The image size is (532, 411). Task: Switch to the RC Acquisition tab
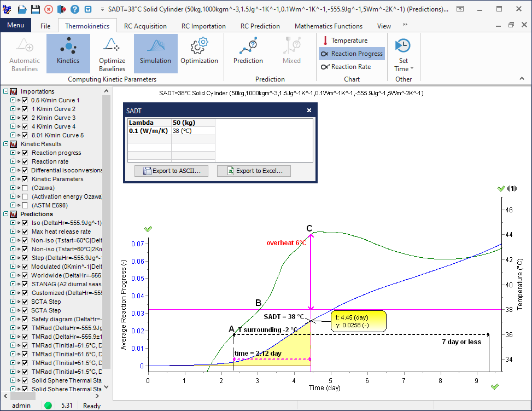[x=145, y=26]
